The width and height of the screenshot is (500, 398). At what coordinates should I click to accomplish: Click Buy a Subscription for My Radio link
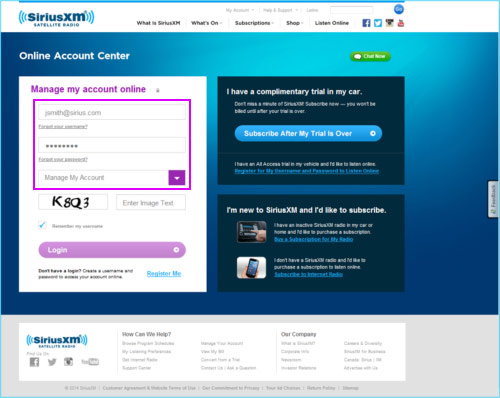click(x=313, y=239)
